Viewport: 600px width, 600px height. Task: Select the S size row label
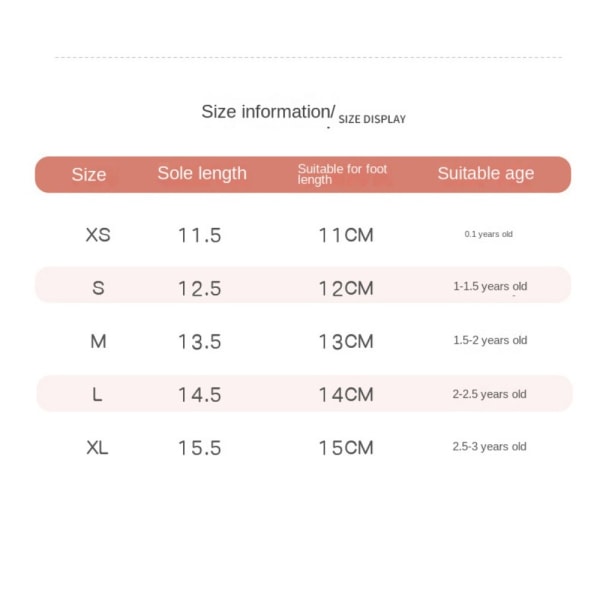[98, 288]
